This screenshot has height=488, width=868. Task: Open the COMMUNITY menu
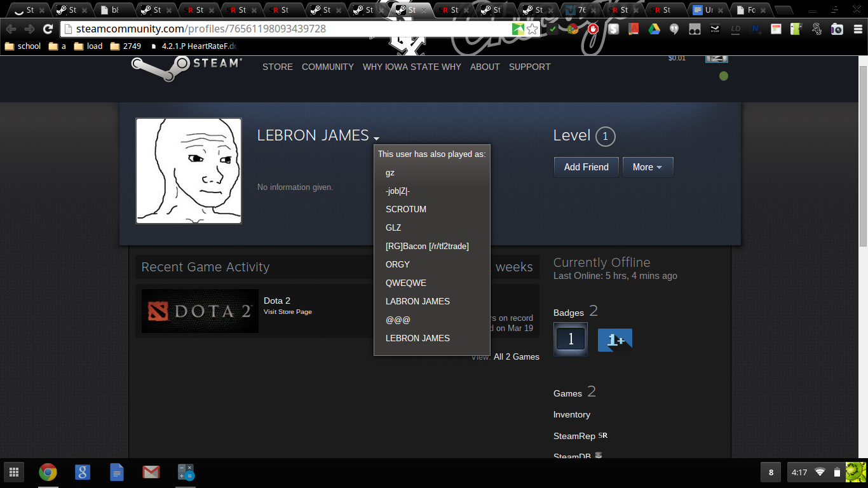click(328, 67)
